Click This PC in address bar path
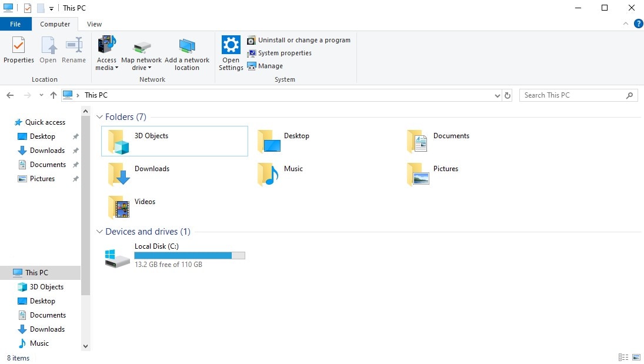The image size is (644, 364). (96, 95)
